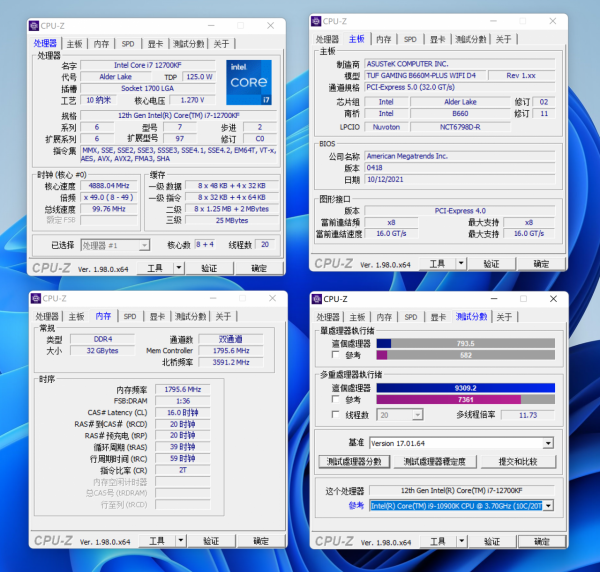Click the LPCIO NCT6798D-R field
Viewport: 600px width, 572px height.
(x=460, y=127)
